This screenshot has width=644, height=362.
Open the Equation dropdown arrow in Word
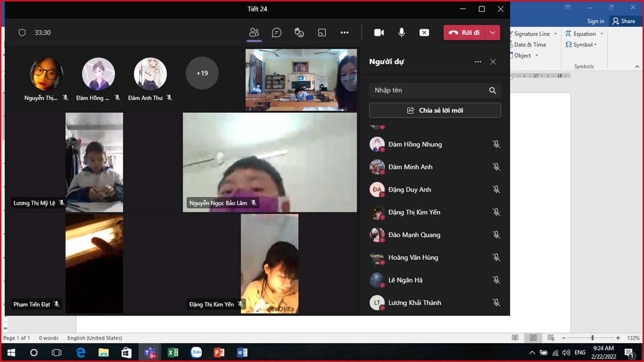tap(601, 34)
